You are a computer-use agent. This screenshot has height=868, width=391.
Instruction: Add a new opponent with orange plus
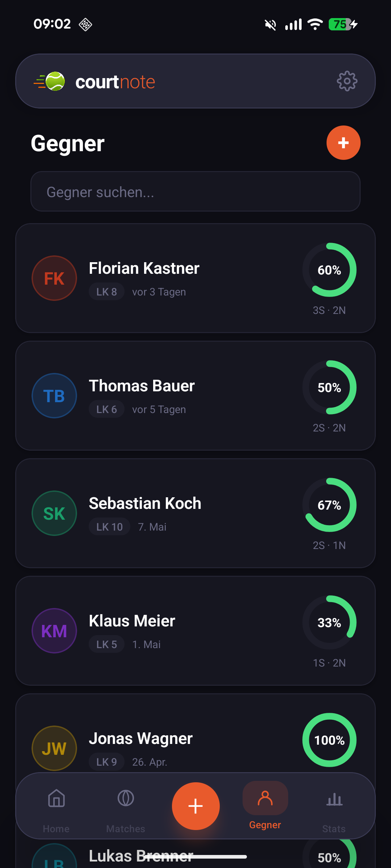click(343, 142)
